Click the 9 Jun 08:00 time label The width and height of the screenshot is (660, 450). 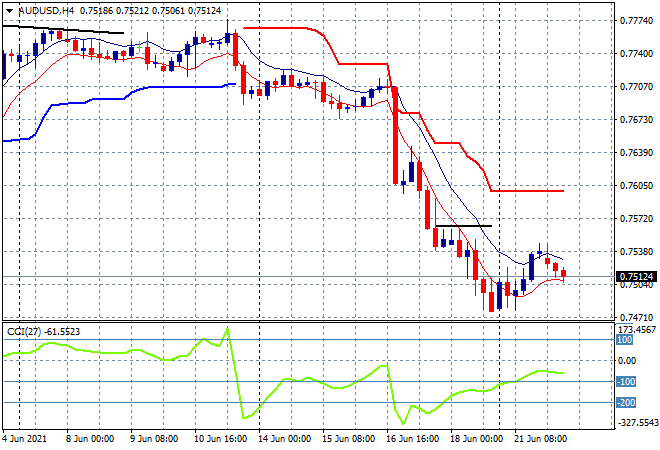pos(154,439)
